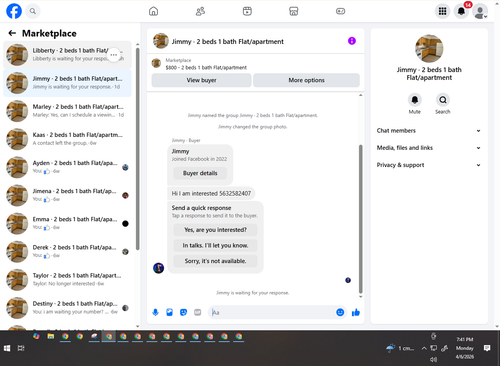Open the Jimena conversation
Screen dimensions: 500x366
coord(68,195)
